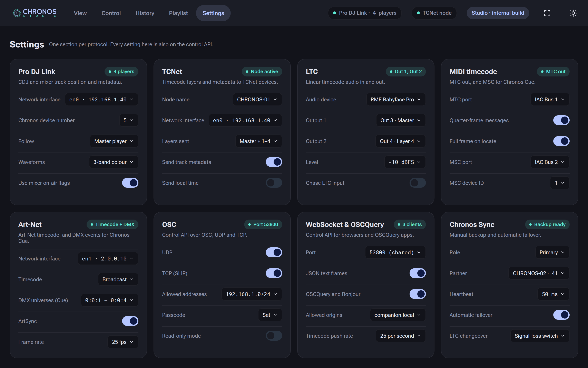Open Art-Net Network interface en1 dropdown
588x368 pixels.
(108, 258)
